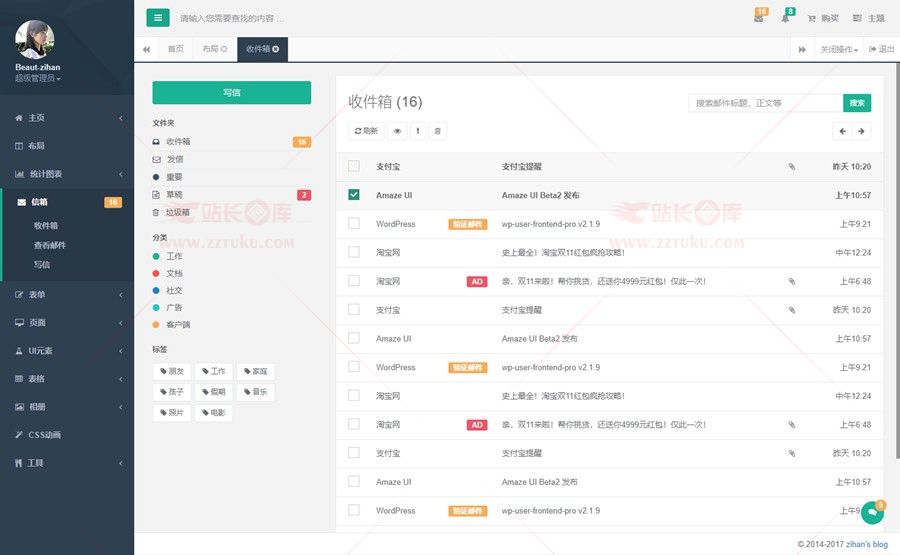Uncheck the Amaze UI email checkbox
This screenshot has width=900, height=555.
(354, 195)
